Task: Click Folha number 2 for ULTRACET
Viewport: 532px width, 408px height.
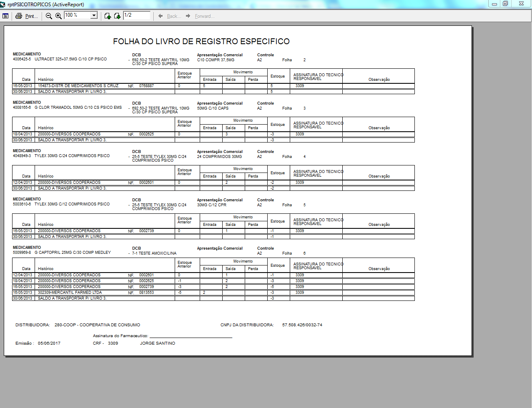Action: [304, 60]
